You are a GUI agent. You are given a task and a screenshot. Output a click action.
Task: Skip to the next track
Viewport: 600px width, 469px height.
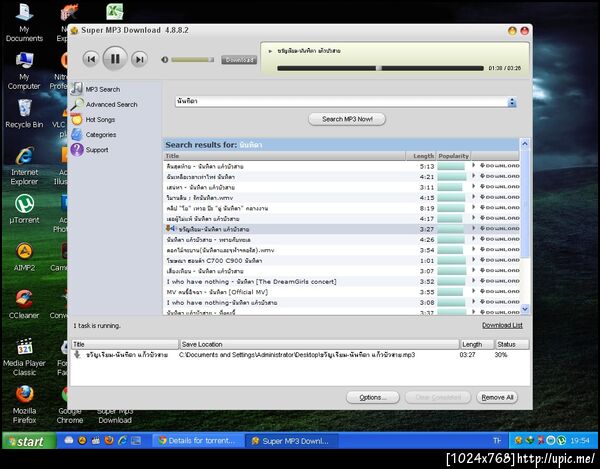point(139,59)
